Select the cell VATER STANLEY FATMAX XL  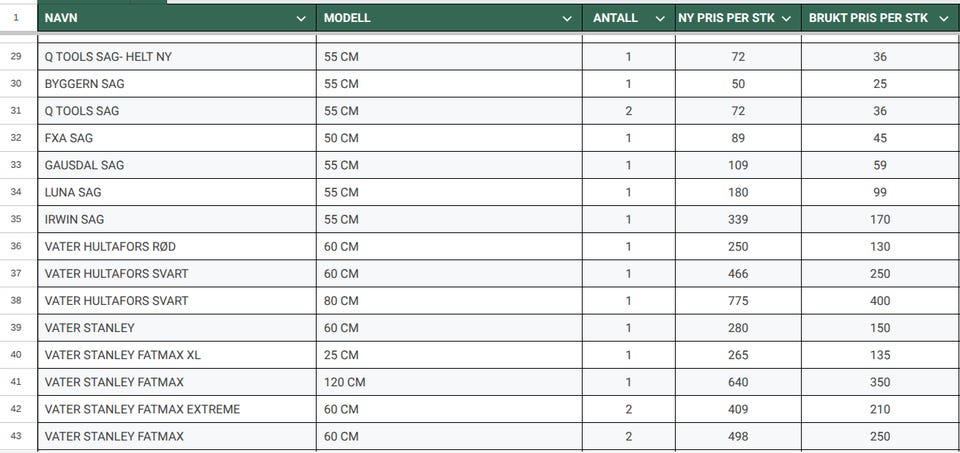[x=177, y=355]
